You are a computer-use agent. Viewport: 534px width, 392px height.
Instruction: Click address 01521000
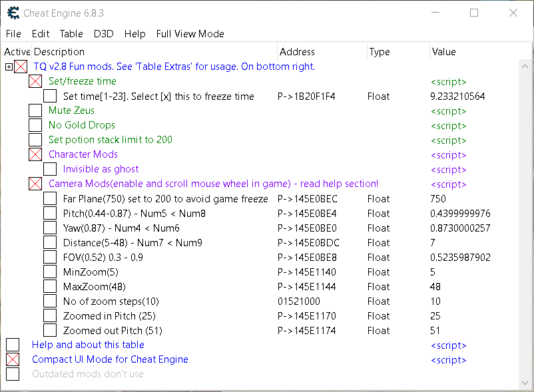pos(299,301)
